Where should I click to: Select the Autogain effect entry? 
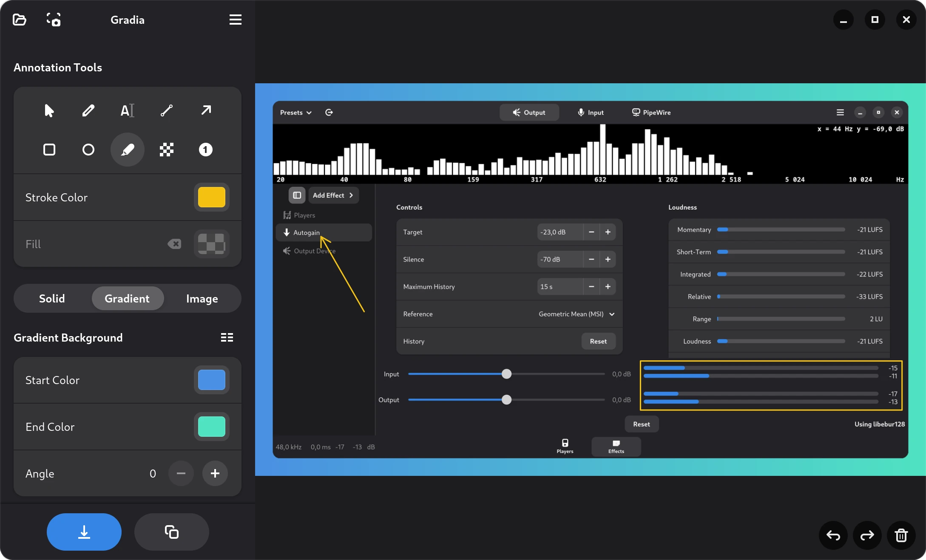[324, 232]
